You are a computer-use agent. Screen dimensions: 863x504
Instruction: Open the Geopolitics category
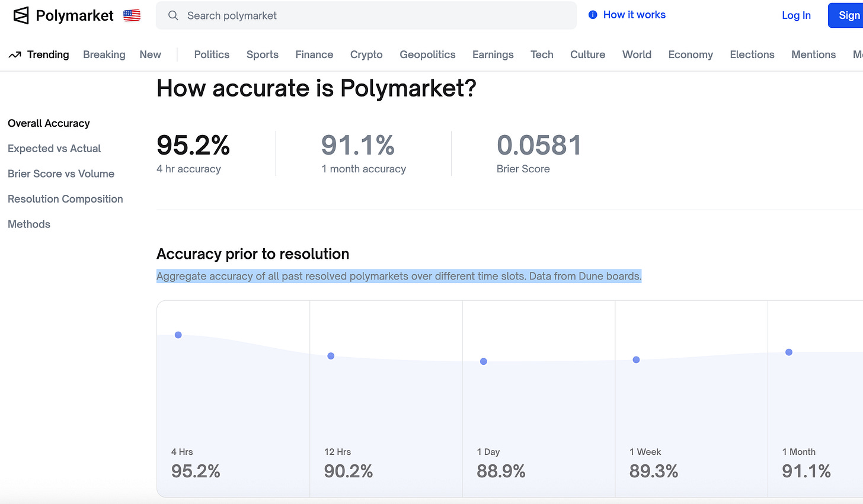427,54
